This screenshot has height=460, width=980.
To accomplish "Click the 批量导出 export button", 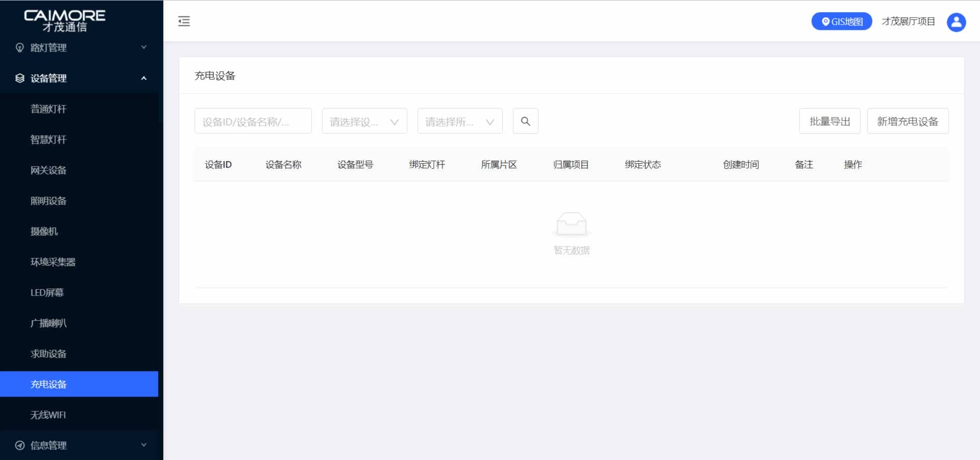I will point(829,121).
